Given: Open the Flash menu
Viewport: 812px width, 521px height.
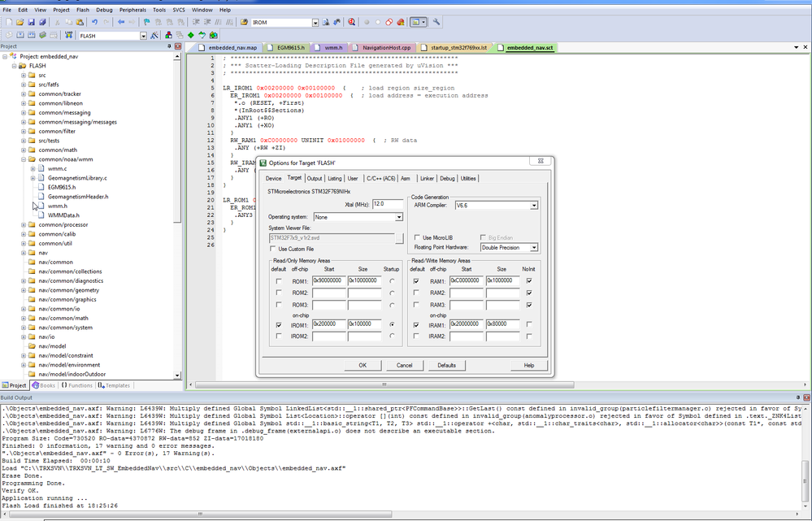Looking at the screenshot, I should 83,10.
